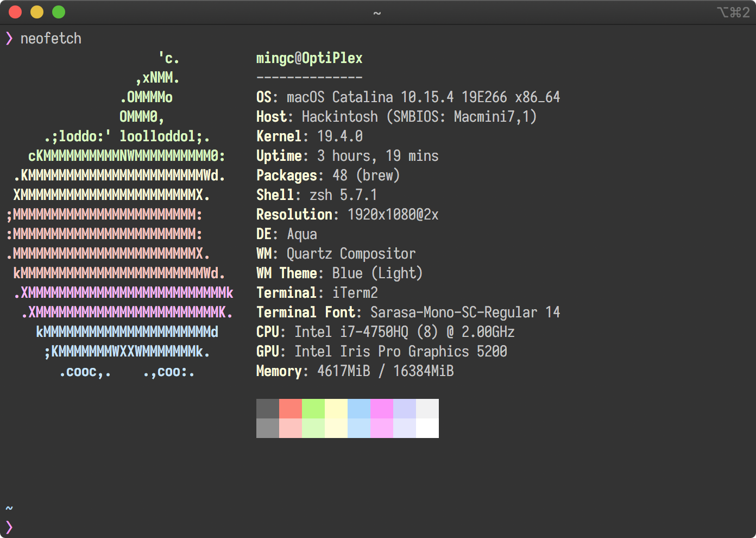Image resolution: width=756 pixels, height=538 pixels.
Task: Click the pure white swatch in bottom row
Action: tap(427, 428)
